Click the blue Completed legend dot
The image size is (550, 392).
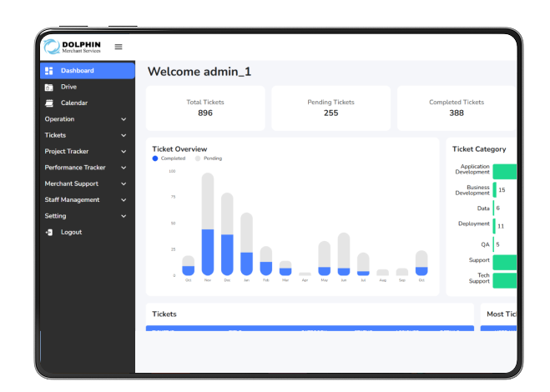[x=155, y=158]
